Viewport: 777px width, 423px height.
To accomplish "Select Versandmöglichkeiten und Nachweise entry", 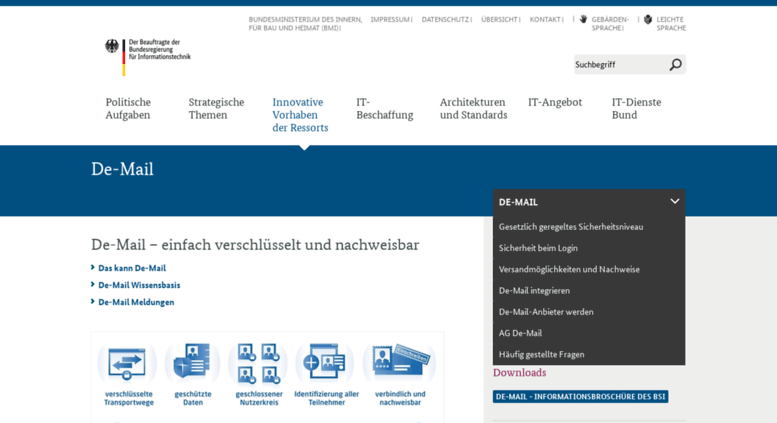I will (569, 269).
